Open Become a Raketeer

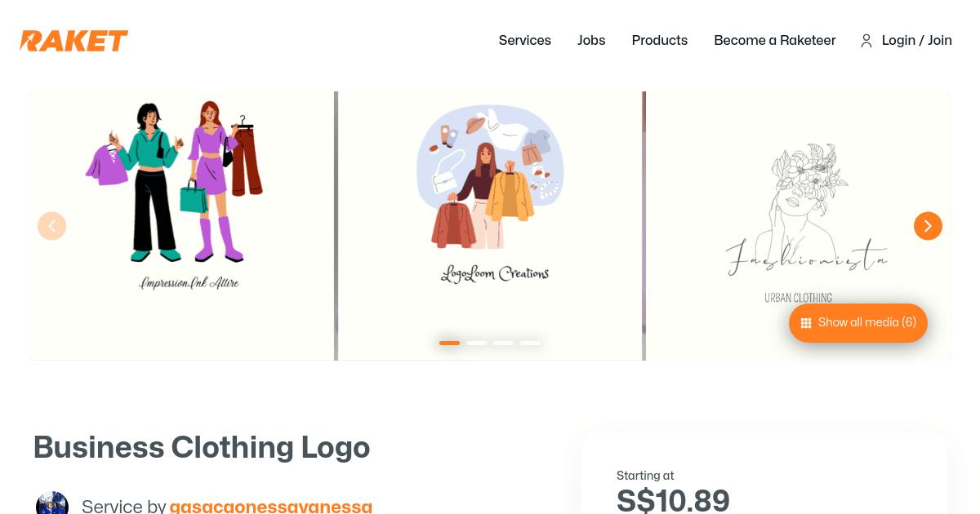click(x=774, y=40)
